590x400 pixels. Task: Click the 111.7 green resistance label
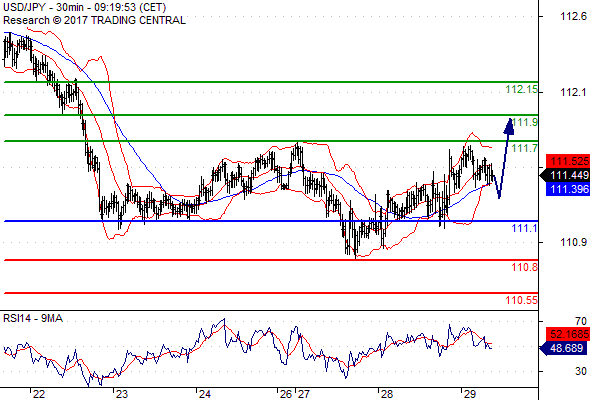point(525,148)
